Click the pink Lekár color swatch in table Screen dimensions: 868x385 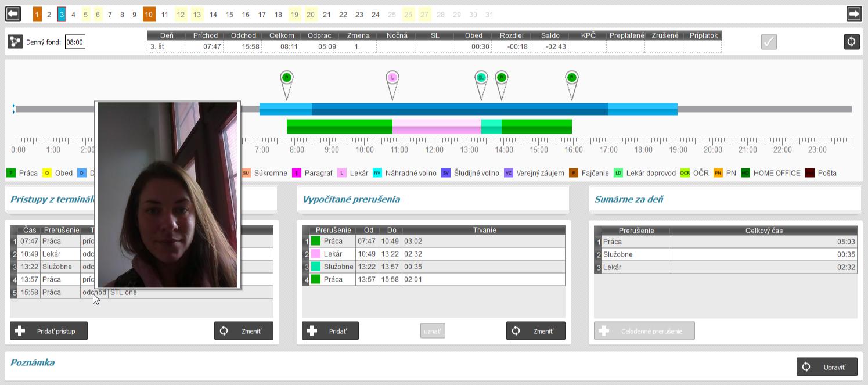coord(316,254)
